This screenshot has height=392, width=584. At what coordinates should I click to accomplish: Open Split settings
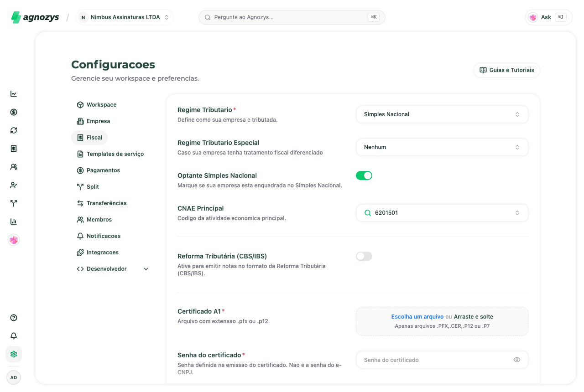88,187
